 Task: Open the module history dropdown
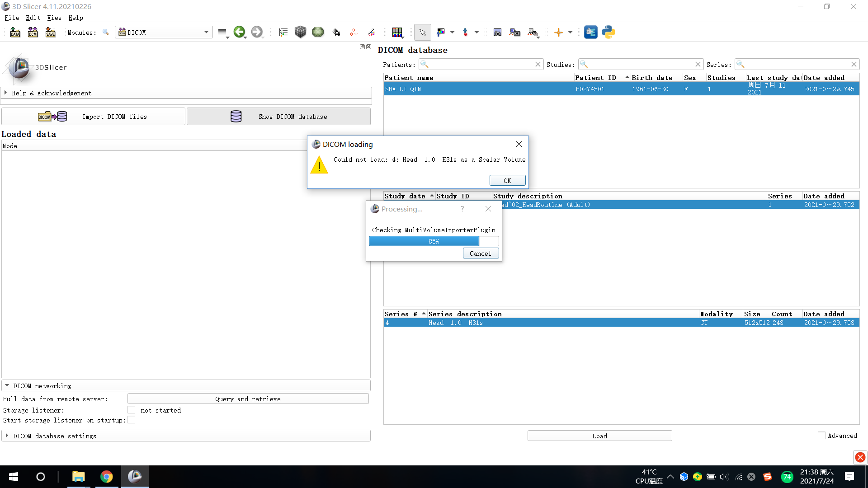coord(223,33)
